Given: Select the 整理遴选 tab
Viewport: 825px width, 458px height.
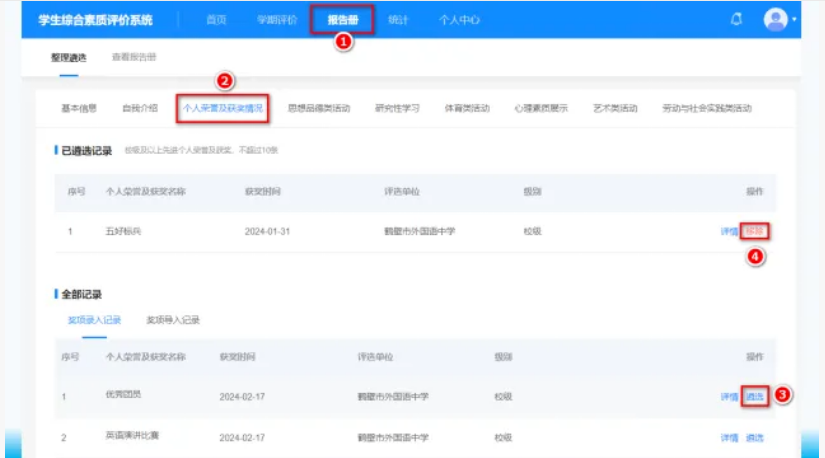Looking at the screenshot, I should [68, 57].
